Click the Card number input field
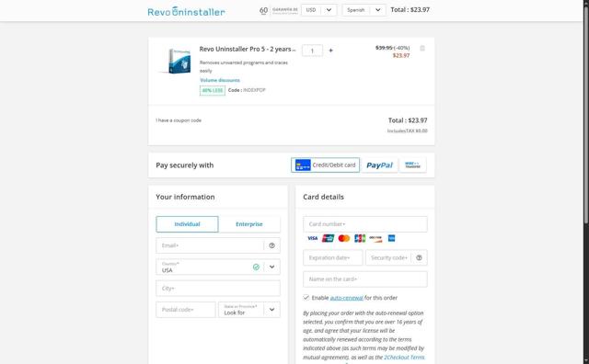Viewport: 589px width, 364px height. coord(365,224)
